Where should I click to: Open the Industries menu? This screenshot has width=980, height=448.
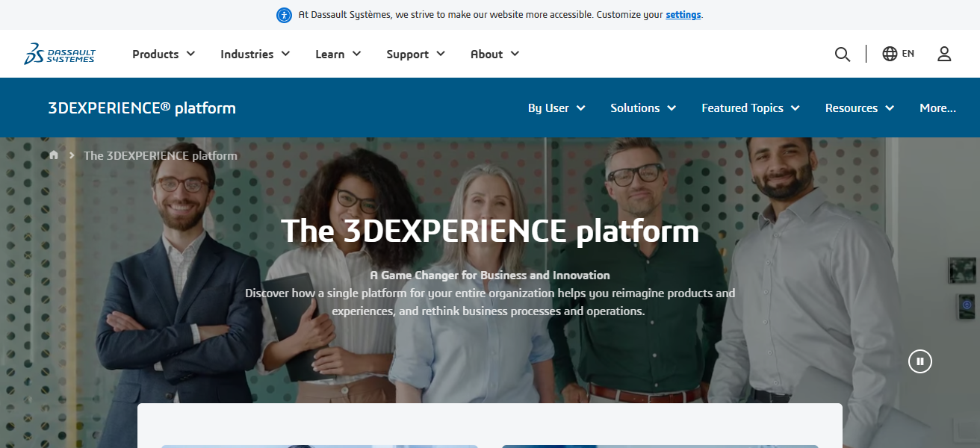255,54
